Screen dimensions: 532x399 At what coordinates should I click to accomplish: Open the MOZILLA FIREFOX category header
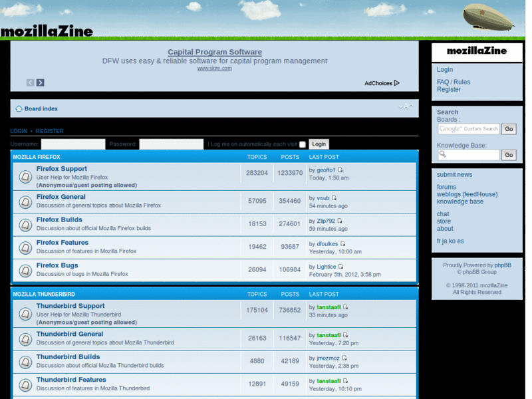point(37,157)
